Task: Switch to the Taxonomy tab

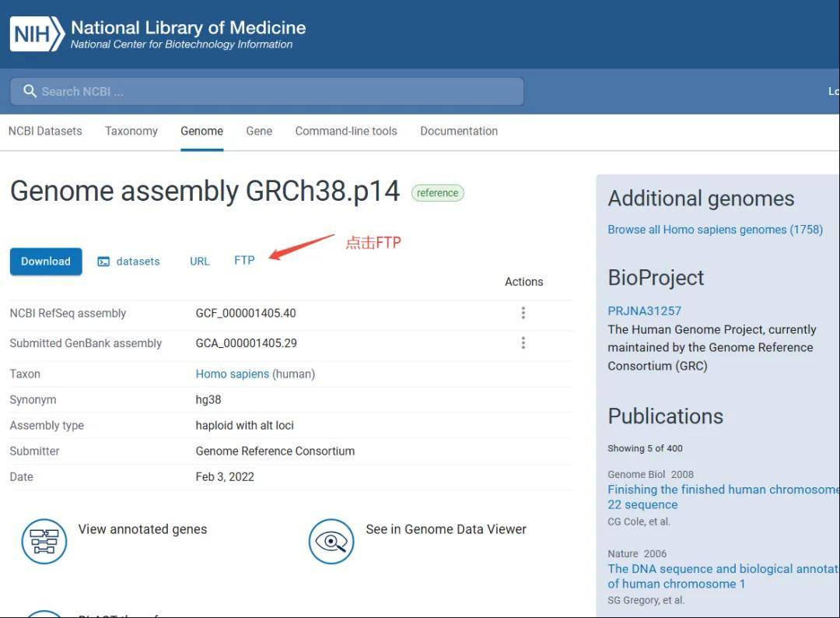Action: coord(131,132)
